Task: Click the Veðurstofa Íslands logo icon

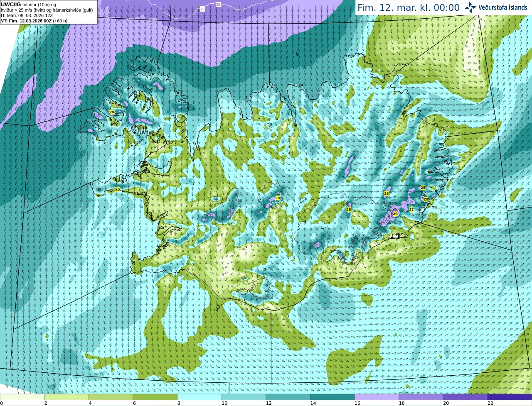Action: [x=470, y=7]
